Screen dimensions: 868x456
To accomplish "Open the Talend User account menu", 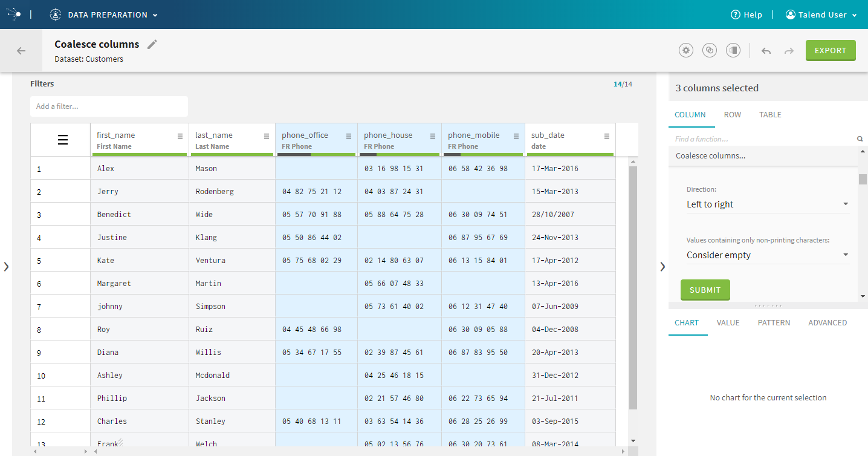I will click(821, 15).
